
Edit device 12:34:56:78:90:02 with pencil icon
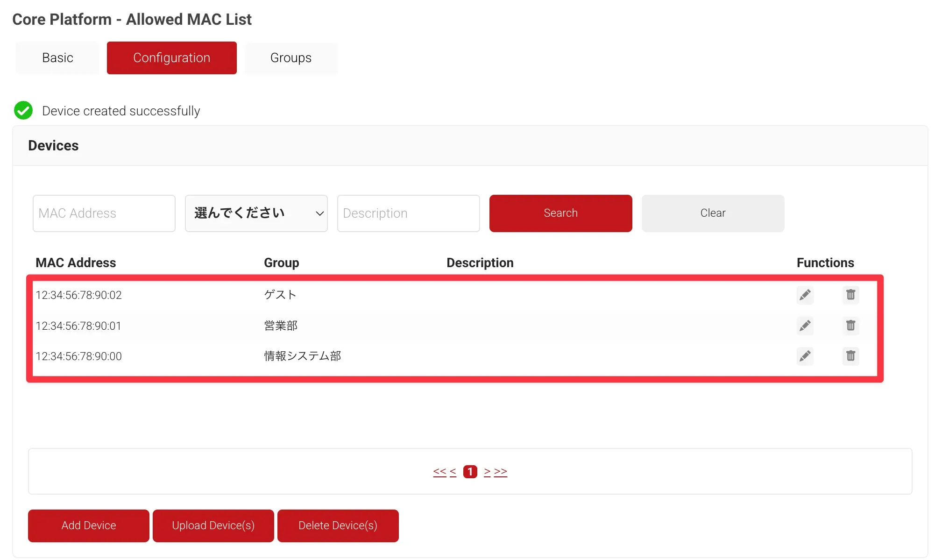tap(805, 295)
